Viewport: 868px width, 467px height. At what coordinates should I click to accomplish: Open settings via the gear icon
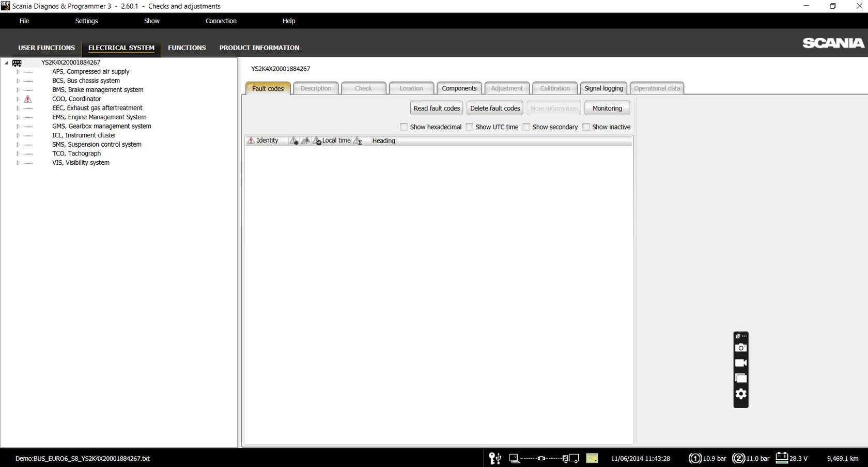pos(740,394)
